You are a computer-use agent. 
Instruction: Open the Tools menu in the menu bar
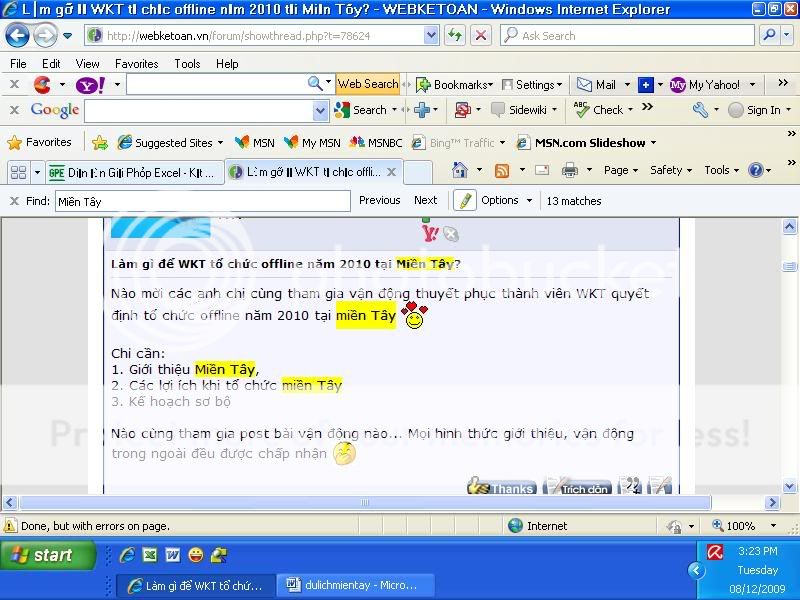186,63
